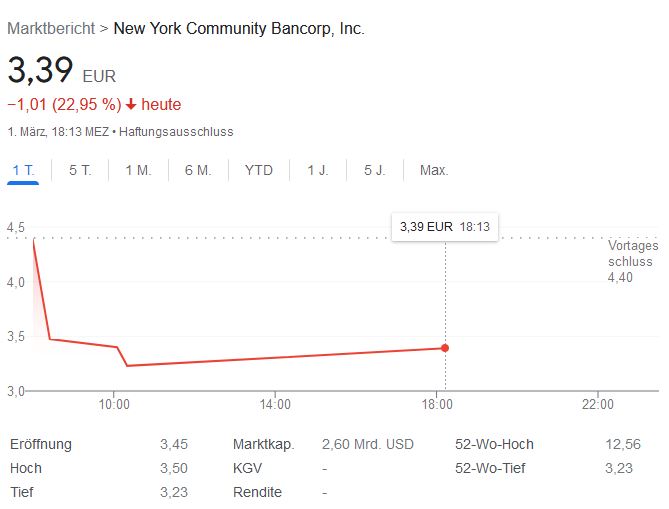Click the red down-arrow price change icon
The width and height of the screenshot is (669, 509).
pyautogui.click(x=130, y=105)
